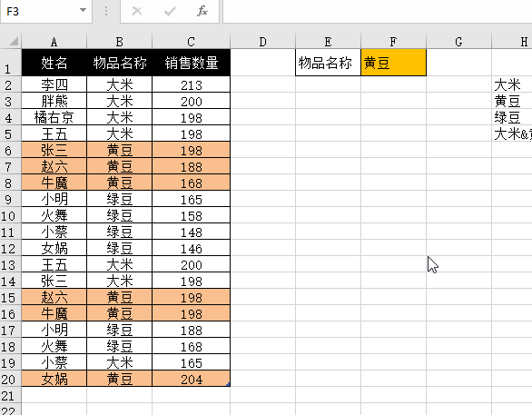The image size is (532, 415).
Task: Select column G header
Action: pyautogui.click(x=458, y=42)
